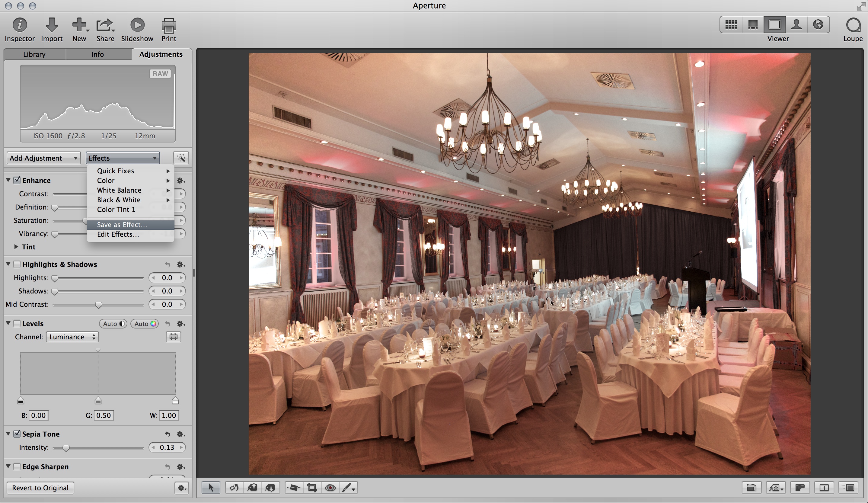
Task: Click the Red Eye tool icon
Action: point(330,488)
